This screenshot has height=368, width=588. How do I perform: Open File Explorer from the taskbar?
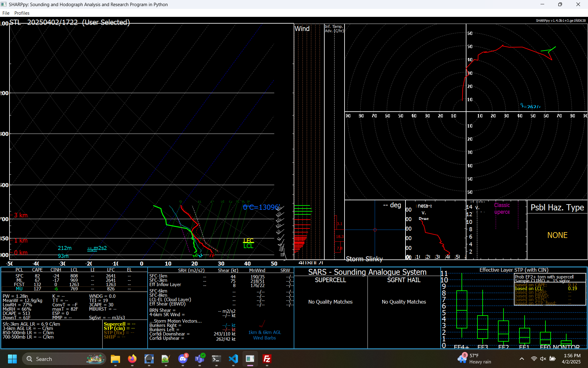(115, 359)
